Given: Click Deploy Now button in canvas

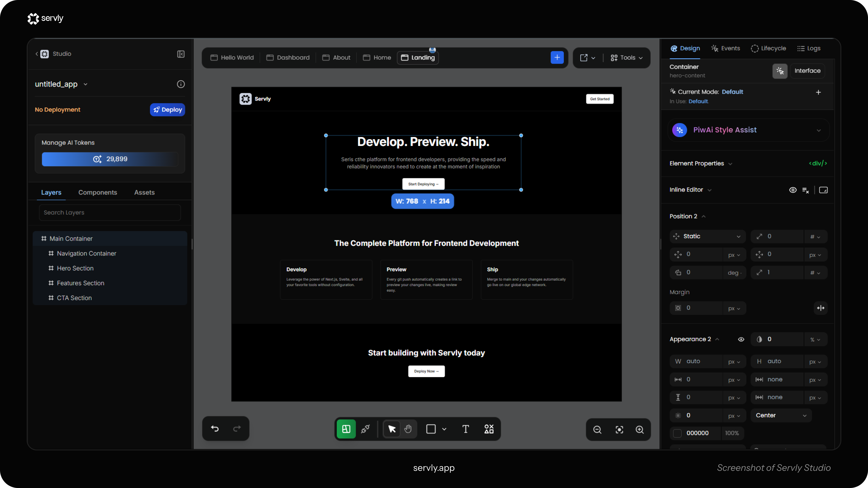Looking at the screenshot, I should [x=426, y=371].
